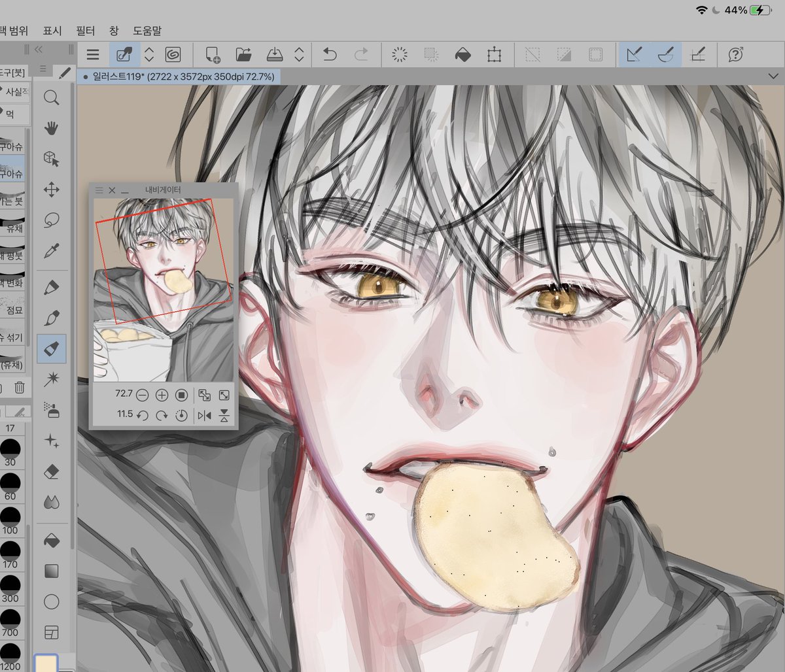Toggle Flip vertical in Navigator
The height and width of the screenshot is (672, 785).
click(224, 415)
